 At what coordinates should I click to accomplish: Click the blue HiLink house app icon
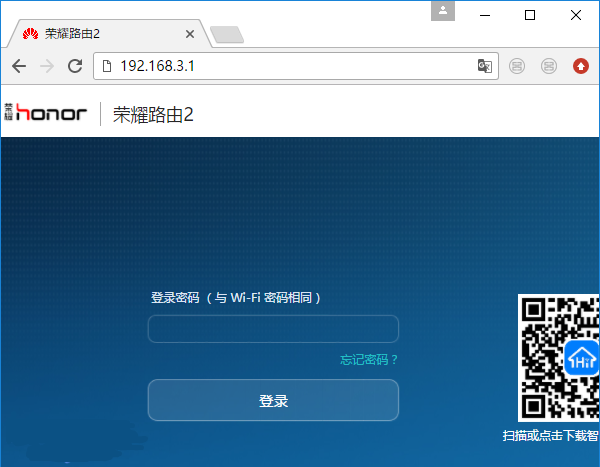(x=582, y=359)
